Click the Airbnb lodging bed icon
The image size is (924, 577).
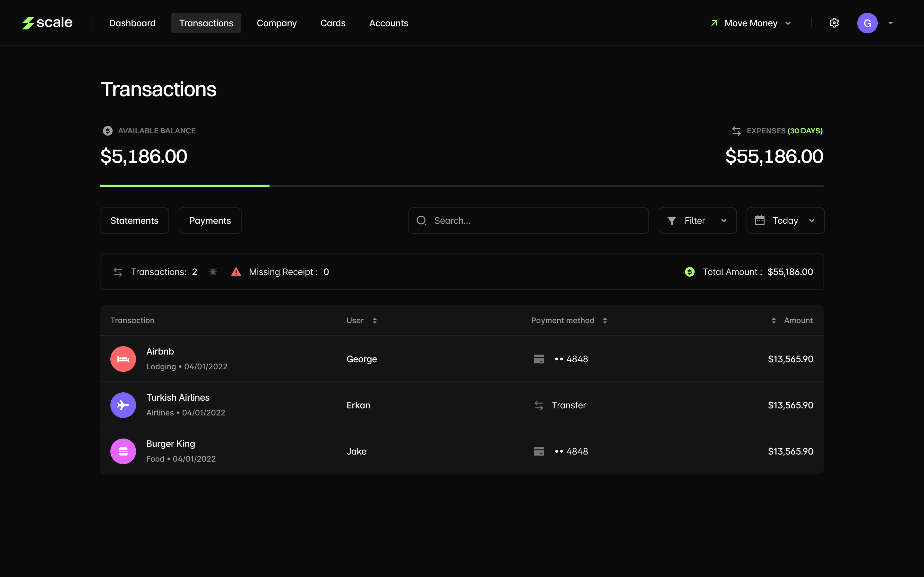click(123, 359)
